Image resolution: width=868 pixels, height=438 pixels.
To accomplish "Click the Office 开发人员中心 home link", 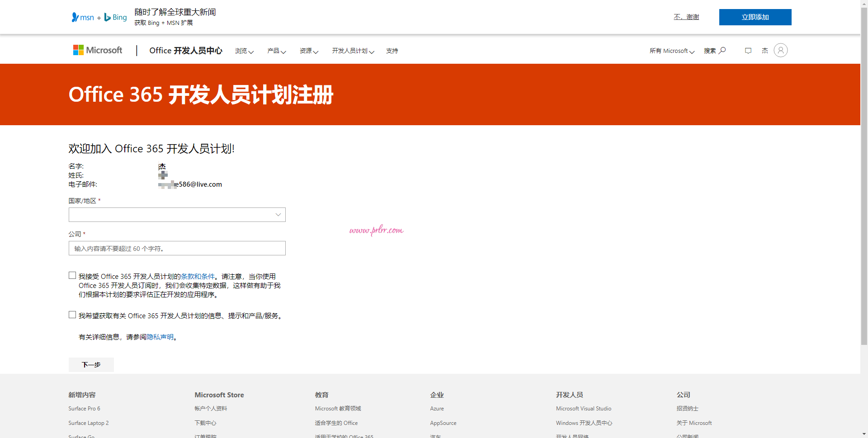I will coord(185,51).
